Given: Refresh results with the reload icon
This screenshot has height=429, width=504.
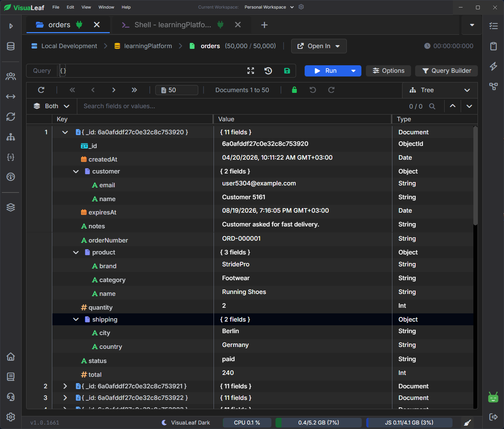Looking at the screenshot, I should point(41,90).
